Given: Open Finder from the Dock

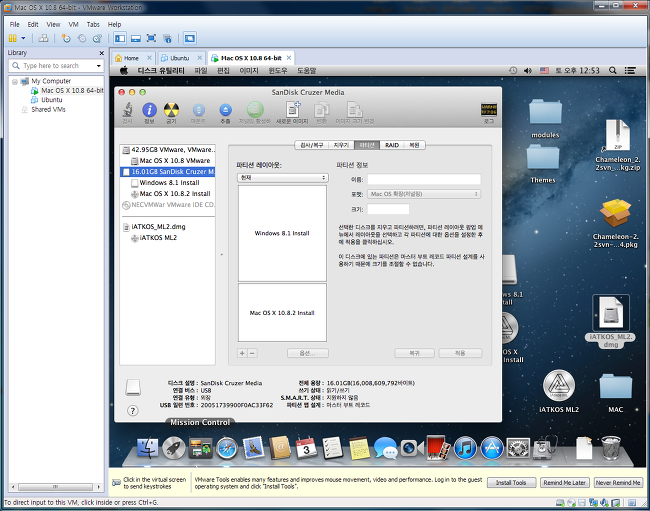Looking at the screenshot, I should [x=148, y=448].
